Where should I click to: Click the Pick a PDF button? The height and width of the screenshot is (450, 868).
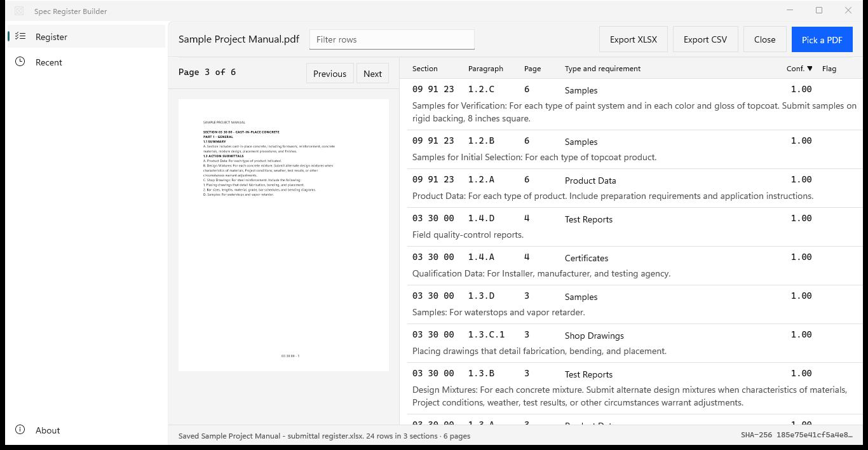[822, 39]
